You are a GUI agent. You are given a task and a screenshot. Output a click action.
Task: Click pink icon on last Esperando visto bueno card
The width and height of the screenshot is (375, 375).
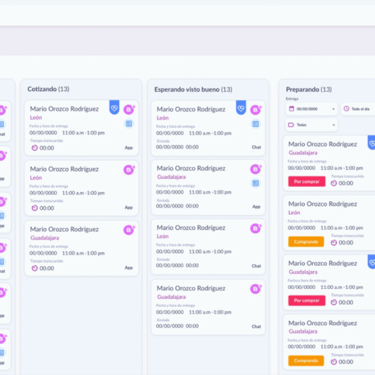pyautogui.click(x=256, y=289)
